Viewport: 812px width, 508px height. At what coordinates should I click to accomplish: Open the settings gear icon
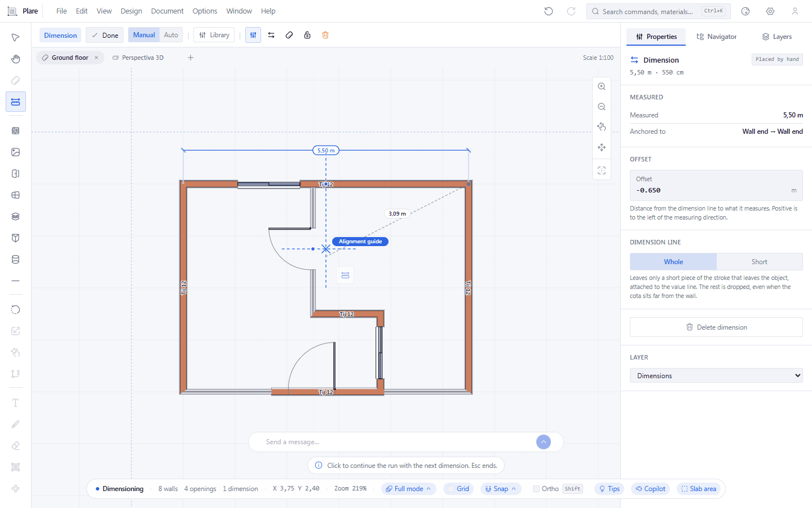click(x=770, y=11)
